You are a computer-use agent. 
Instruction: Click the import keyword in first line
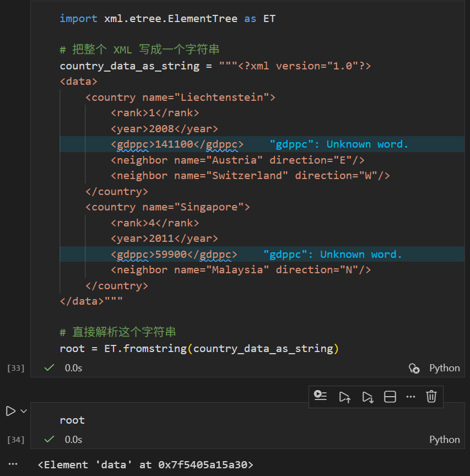[x=78, y=19]
